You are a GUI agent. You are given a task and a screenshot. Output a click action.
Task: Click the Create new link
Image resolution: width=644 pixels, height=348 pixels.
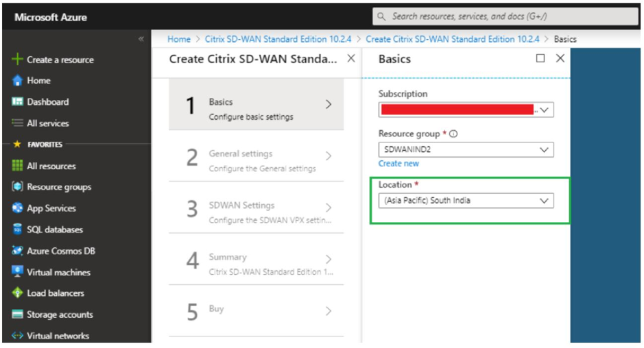pyautogui.click(x=398, y=163)
